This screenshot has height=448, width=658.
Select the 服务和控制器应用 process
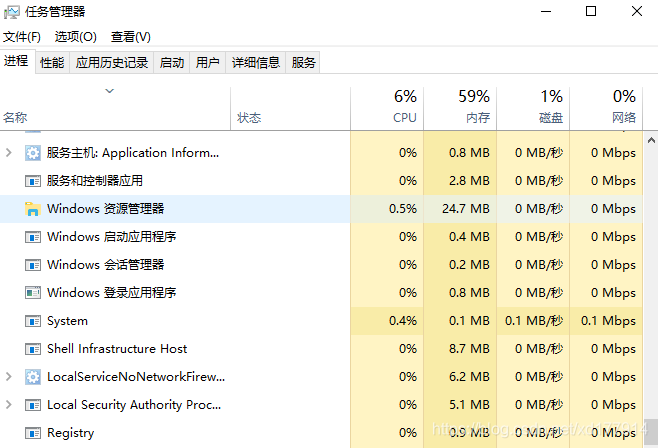pyautogui.click(x=94, y=181)
